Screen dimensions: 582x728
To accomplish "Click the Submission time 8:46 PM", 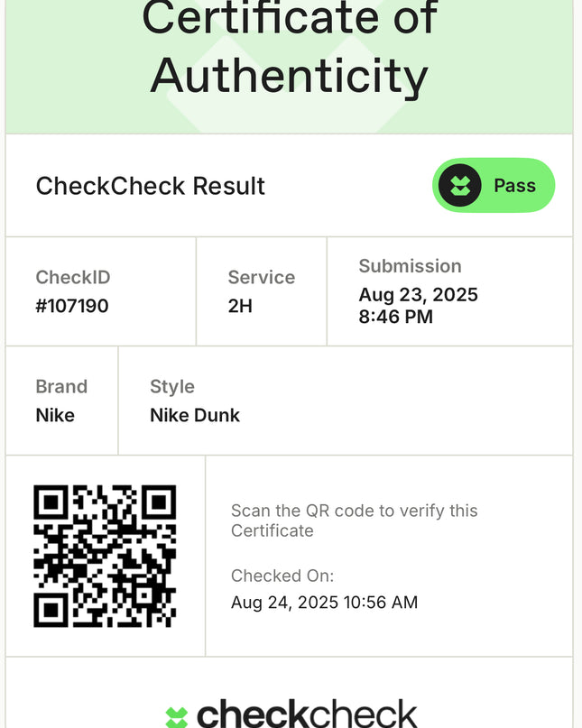I will tap(396, 317).
